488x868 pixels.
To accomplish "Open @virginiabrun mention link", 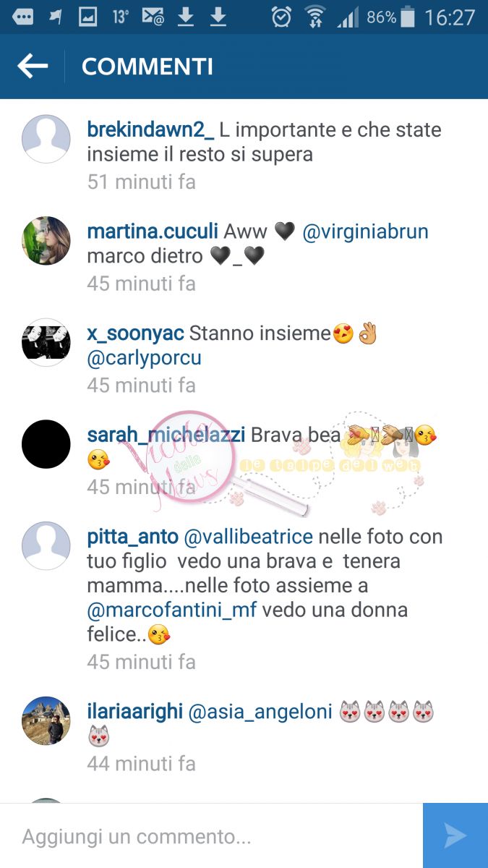I will (x=365, y=232).
